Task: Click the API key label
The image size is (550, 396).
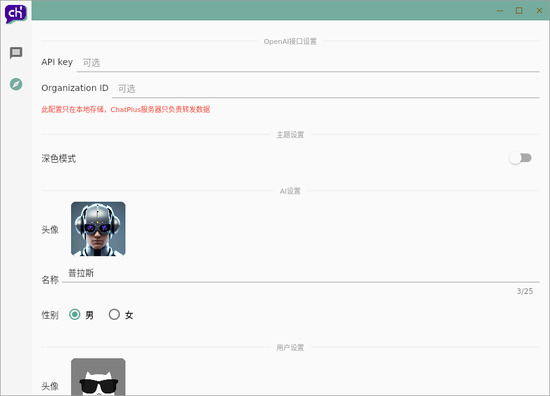Action: point(57,62)
